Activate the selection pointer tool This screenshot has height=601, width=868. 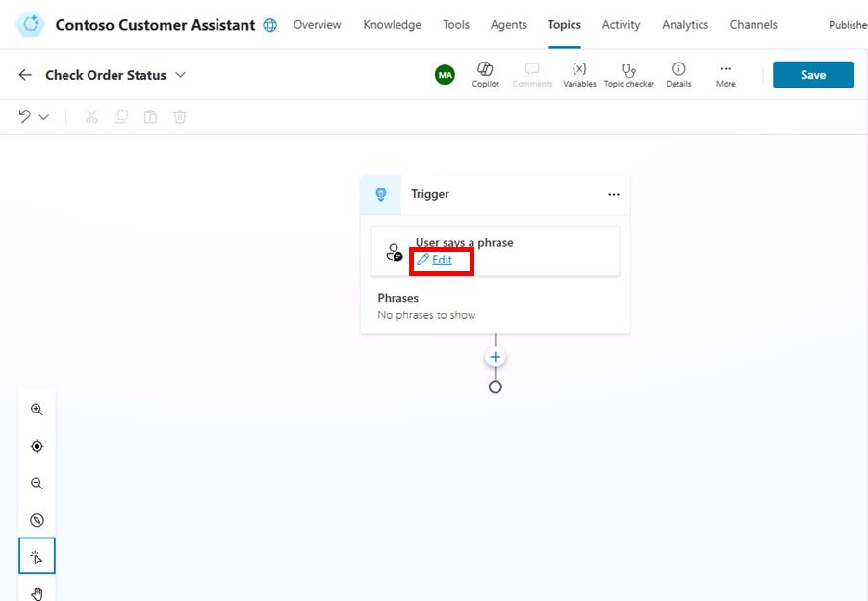click(38, 556)
